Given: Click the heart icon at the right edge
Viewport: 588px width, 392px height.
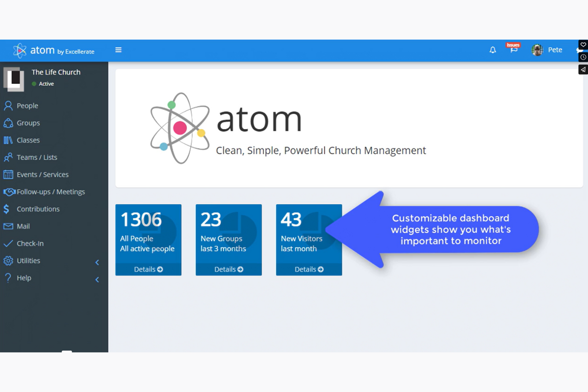Looking at the screenshot, I should pyautogui.click(x=583, y=44).
